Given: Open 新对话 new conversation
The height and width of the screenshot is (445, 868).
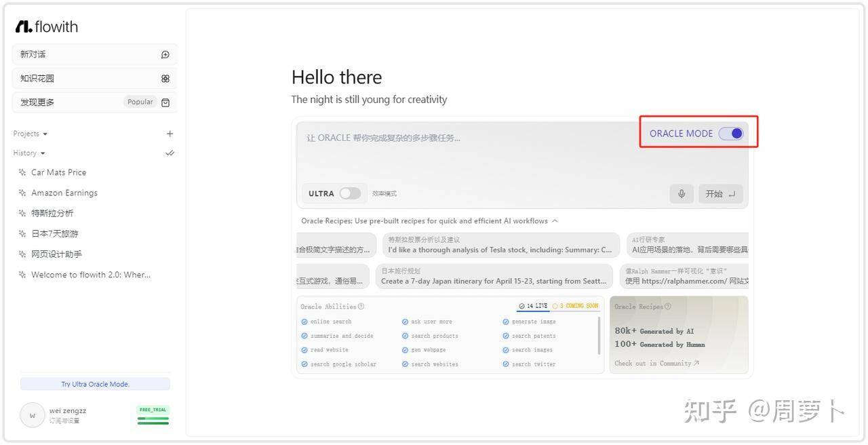Looking at the screenshot, I should [x=95, y=54].
